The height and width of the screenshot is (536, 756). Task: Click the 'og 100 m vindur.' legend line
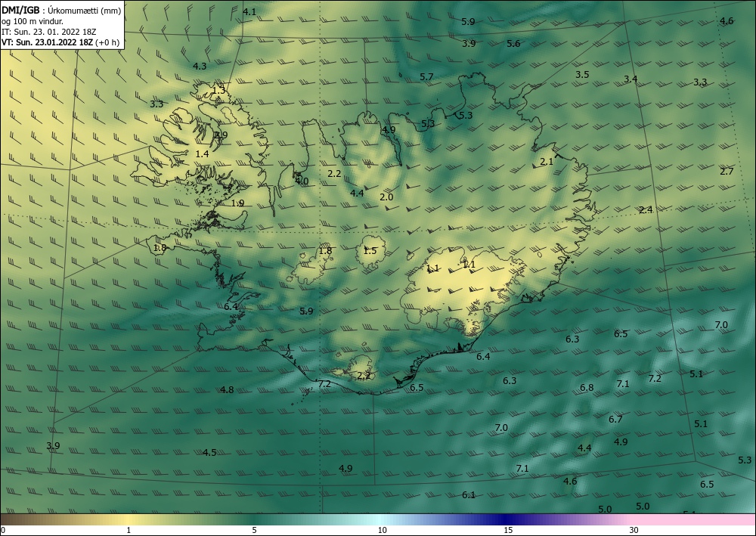[33, 21]
